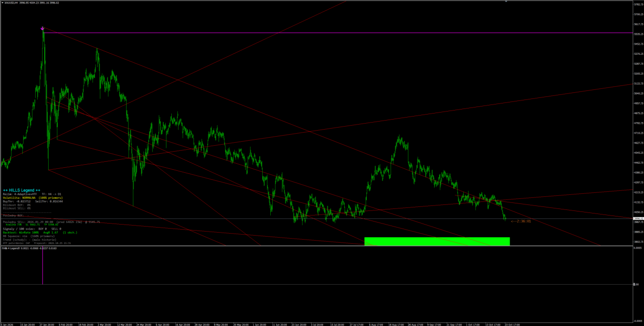Click the current price label 3996.02 on price scale
This screenshot has height=326, width=644.
pyautogui.click(x=638, y=219)
